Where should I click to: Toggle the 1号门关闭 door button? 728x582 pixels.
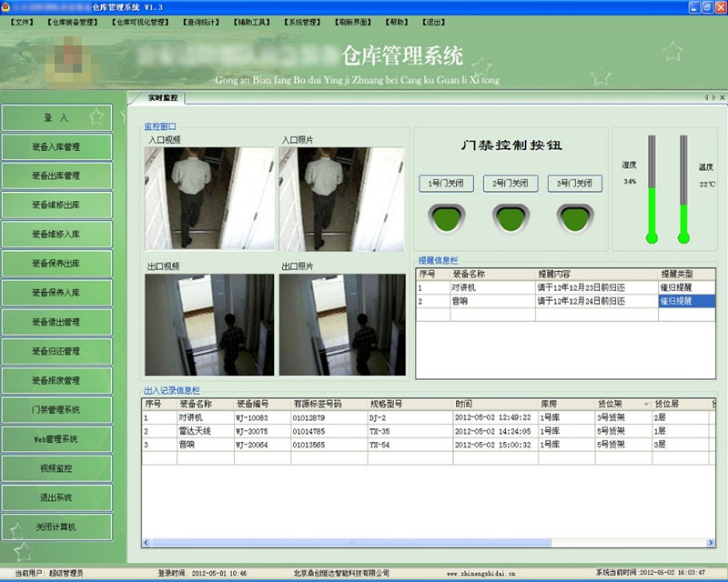point(447,184)
